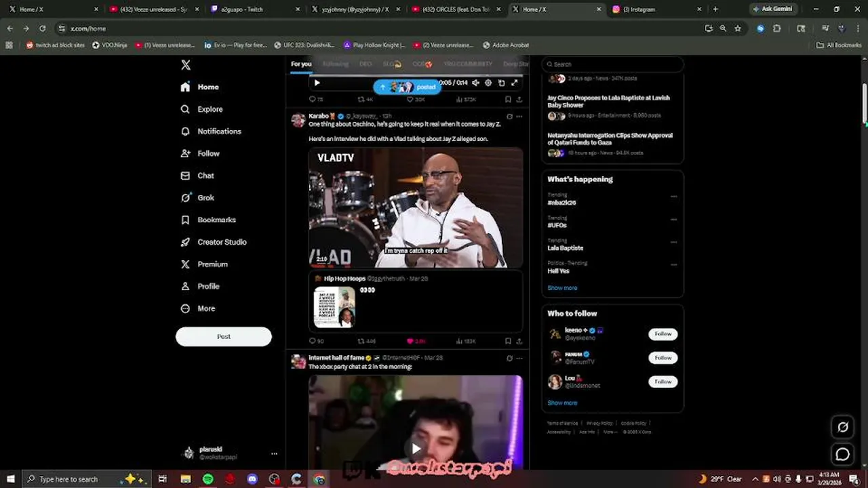Open Discord from the taskbar
This screenshot has width=868, height=488.
click(252, 479)
